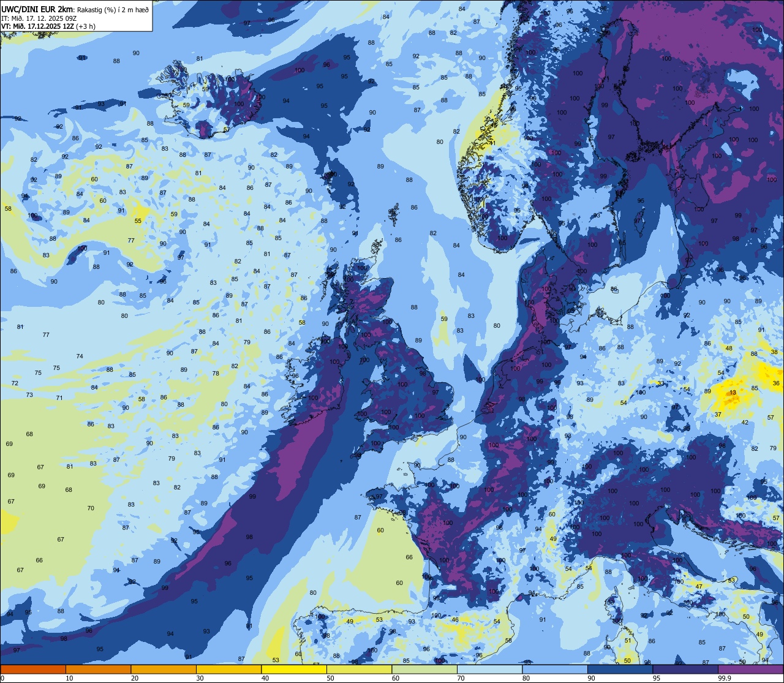
Task: Click the "38" humidity value on the map
Action: point(774,352)
